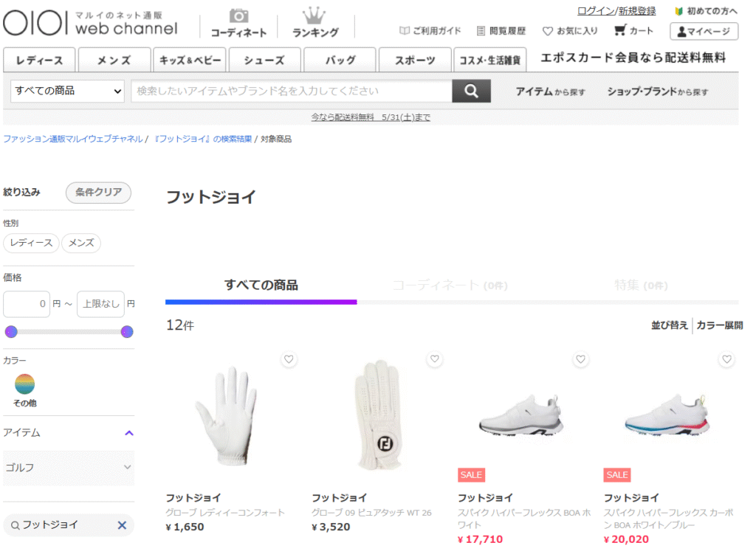Switch to the 特集 (0件) tab
The height and width of the screenshot is (554, 756).
click(x=641, y=285)
